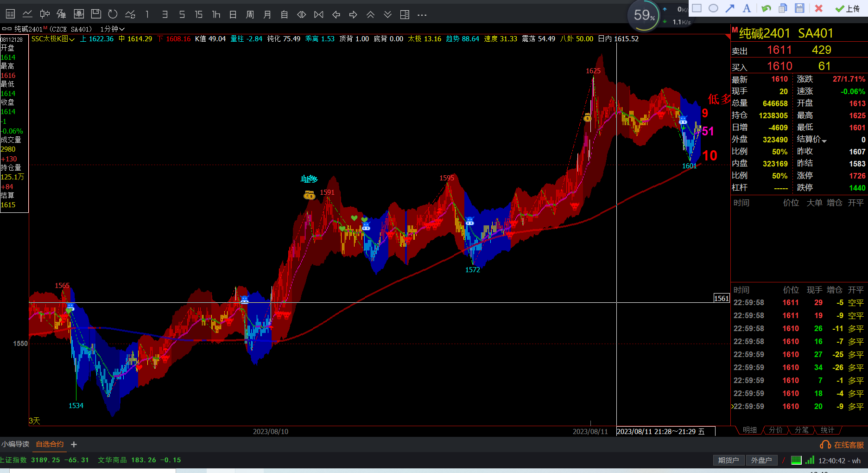Click the left arrow navigation icon
This screenshot has width=868, height=473.
click(x=336, y=14)
